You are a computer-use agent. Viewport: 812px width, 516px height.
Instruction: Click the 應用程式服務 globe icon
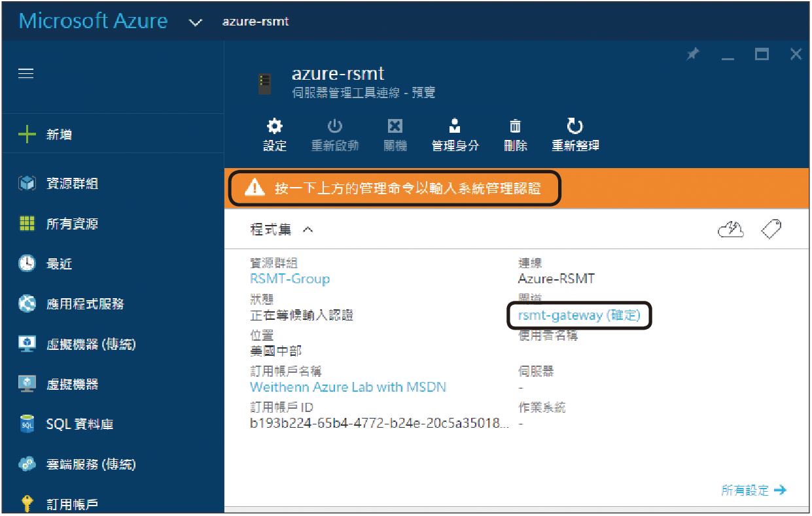[x=27, y=304]
